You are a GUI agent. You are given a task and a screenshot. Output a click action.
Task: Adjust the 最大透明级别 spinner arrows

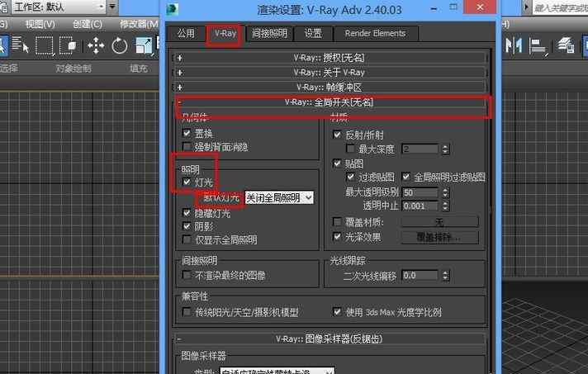pos(445,192)
